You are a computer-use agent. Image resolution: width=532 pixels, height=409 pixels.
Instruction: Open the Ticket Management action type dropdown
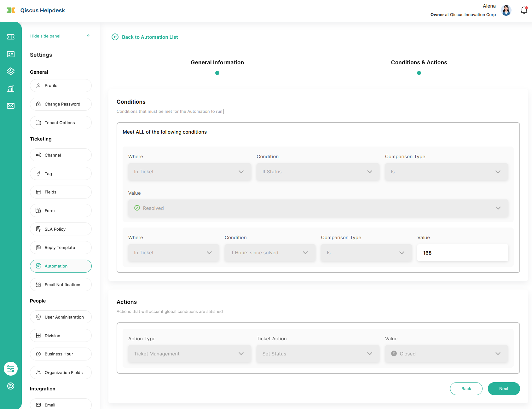189,354
